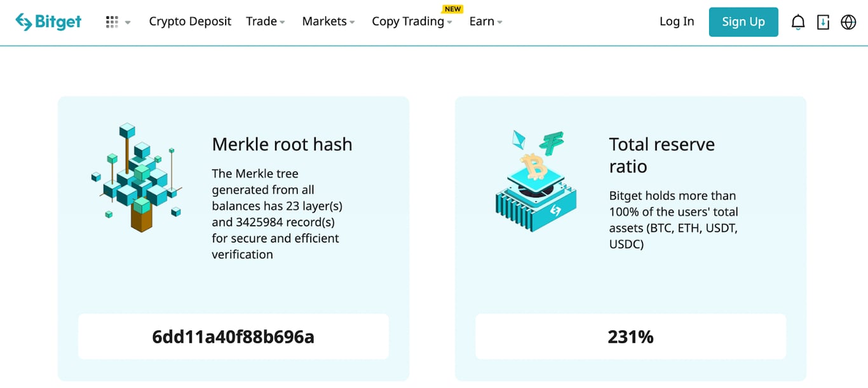Open the Crypto Deposit menu item
Viewport: 868px width, 388px height.
tap(190, 21)
